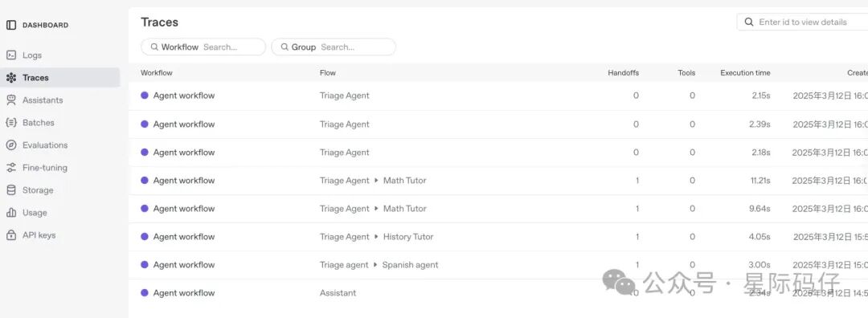Viewport: 868px width, 318px height.
Task: Click the Execution time column header
Action: click(745, 73)
